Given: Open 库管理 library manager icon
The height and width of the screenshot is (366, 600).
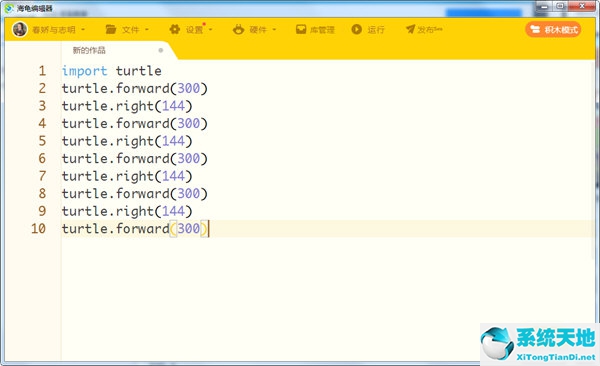Looking at the screenshot, I should 301,29.
